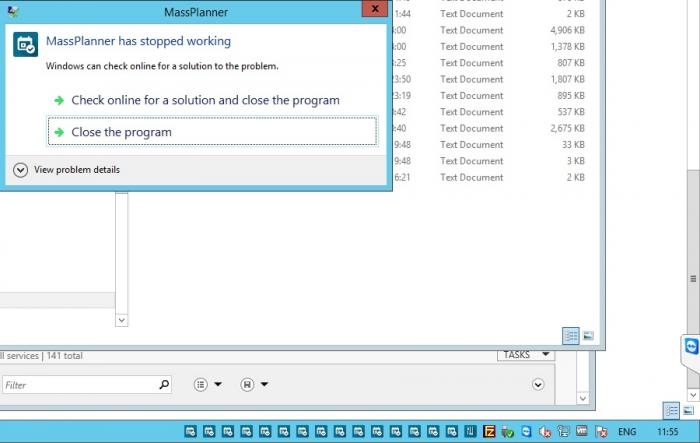Screen dimensions: 700x443
Task: Open the dropdown arrow next to save icon
Action: [264, 384]
